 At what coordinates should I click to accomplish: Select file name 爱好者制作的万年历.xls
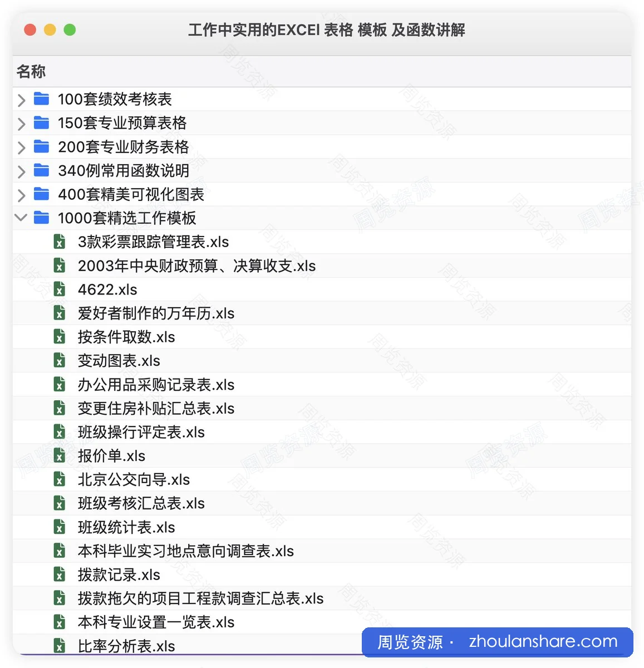click(156, 313)
